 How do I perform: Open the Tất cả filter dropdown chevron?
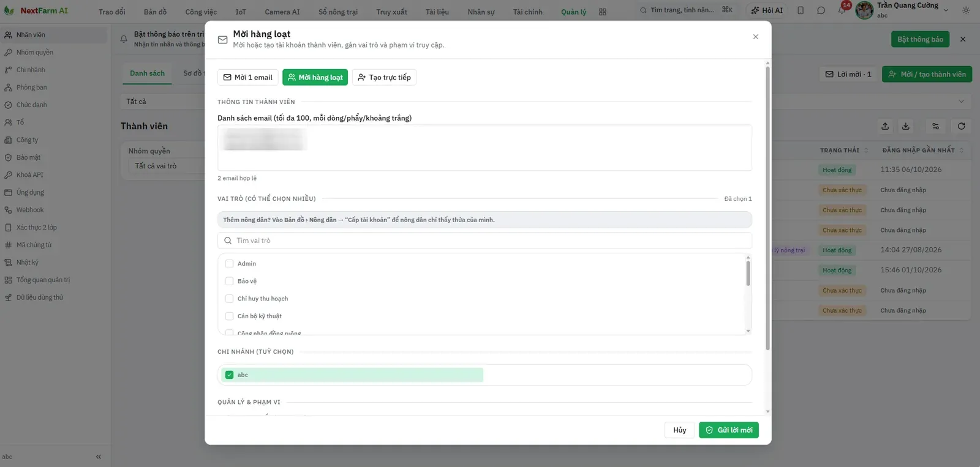pos(961,102)
